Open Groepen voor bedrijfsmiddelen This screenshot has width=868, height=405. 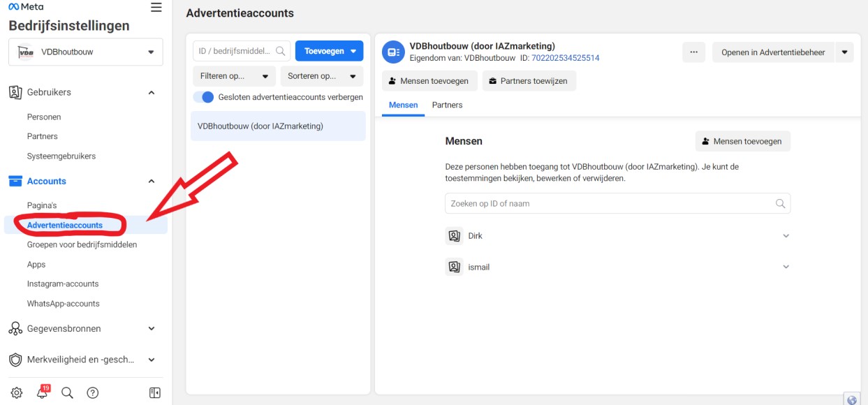pyautogui.click(x=82, y=244)
